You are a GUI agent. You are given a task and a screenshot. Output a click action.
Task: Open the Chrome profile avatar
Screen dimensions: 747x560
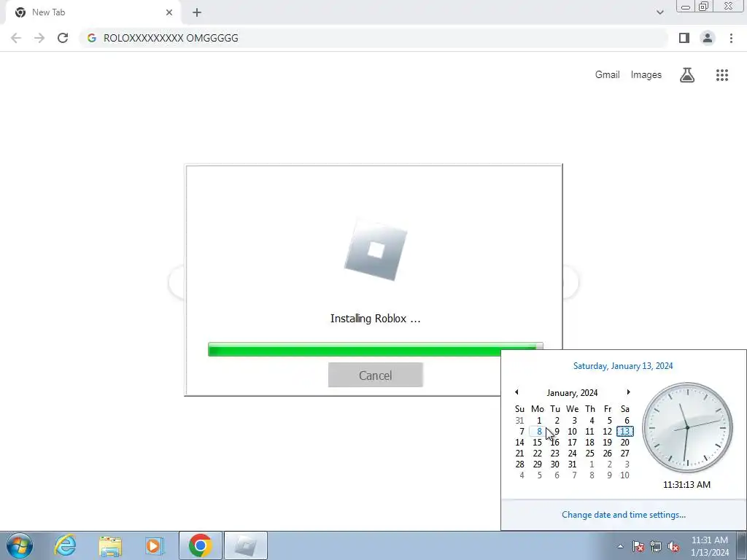(x=708, y=38)
